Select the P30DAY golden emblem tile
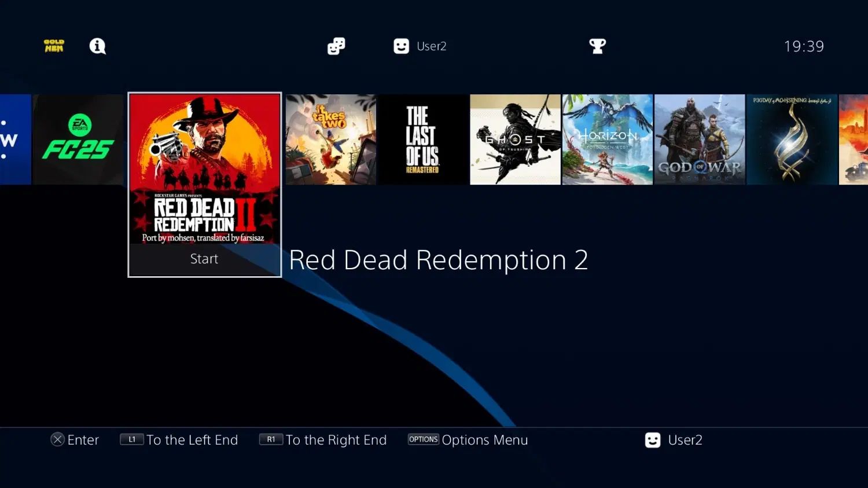 coord(792,140)
